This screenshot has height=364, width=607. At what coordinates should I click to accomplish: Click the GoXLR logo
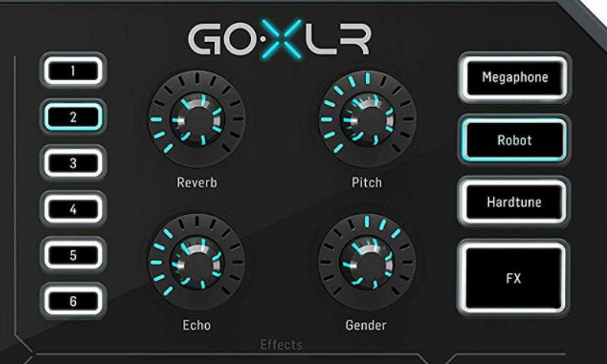279,39
